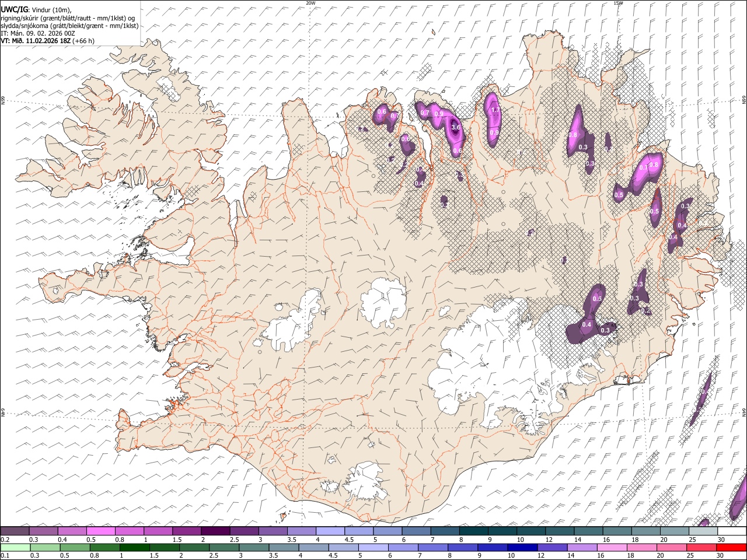Click the '20W' longitude label
Viewport: 747px width, 560px height.
[311, 3]
